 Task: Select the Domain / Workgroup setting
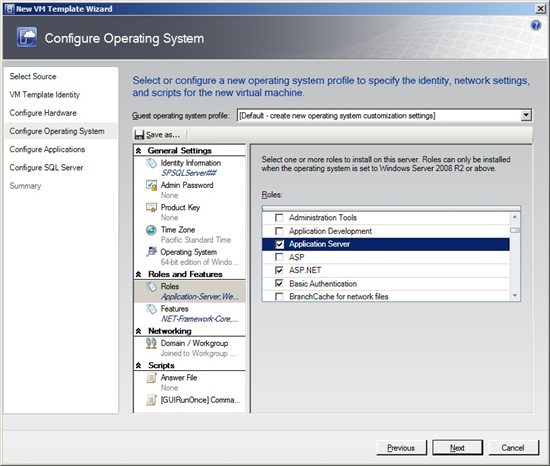pos(190,348)
